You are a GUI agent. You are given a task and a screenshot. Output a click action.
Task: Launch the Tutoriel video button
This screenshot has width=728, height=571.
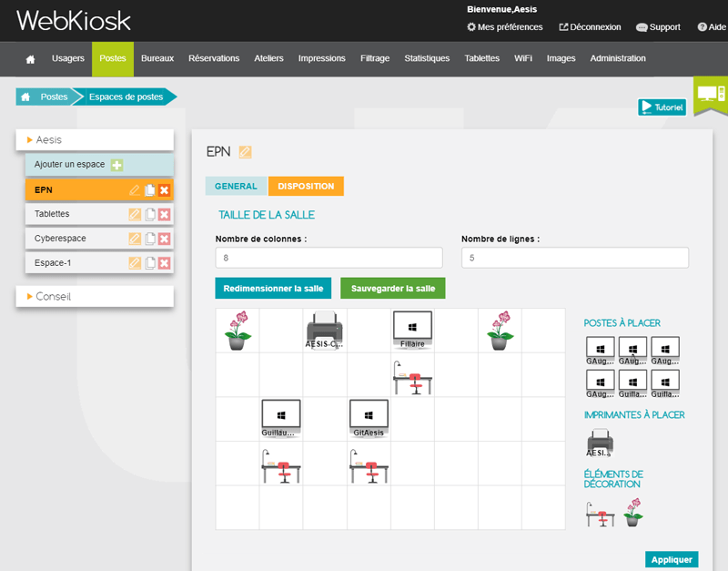662,107
